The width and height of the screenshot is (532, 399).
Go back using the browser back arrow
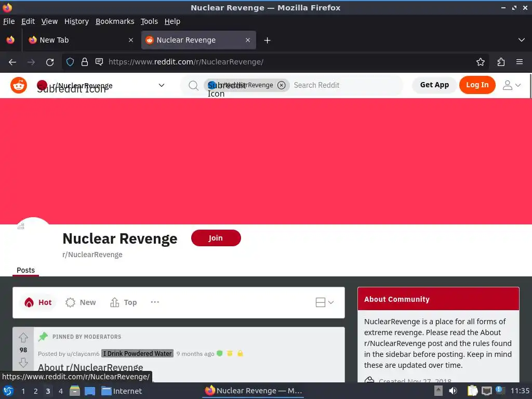tap(12, 62)
